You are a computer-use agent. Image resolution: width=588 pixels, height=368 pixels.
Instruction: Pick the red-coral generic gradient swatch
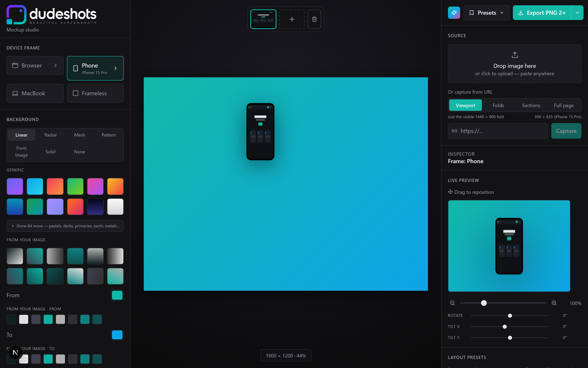coord(55,186)
